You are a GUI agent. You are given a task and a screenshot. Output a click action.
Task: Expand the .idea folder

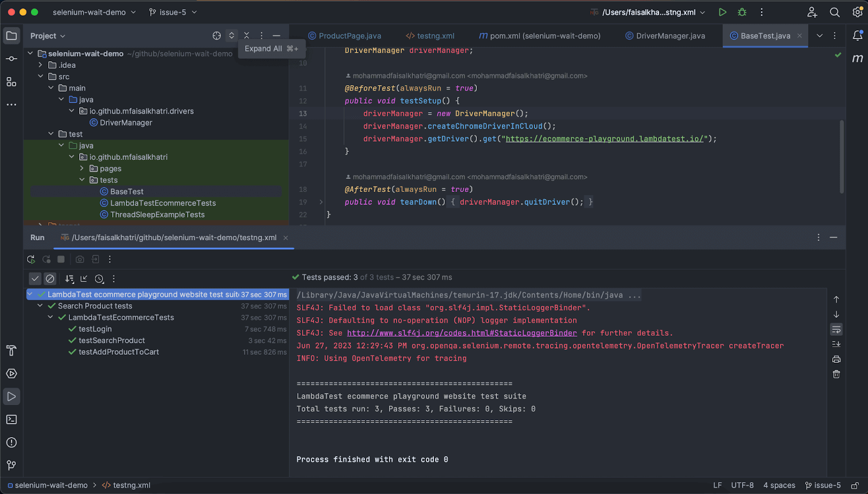[40, 65]
